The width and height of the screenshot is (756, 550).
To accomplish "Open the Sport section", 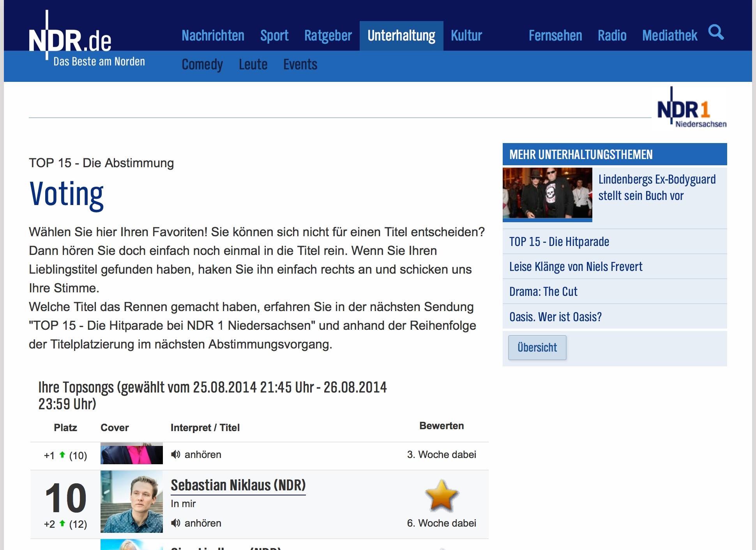I will pos(274,36).
